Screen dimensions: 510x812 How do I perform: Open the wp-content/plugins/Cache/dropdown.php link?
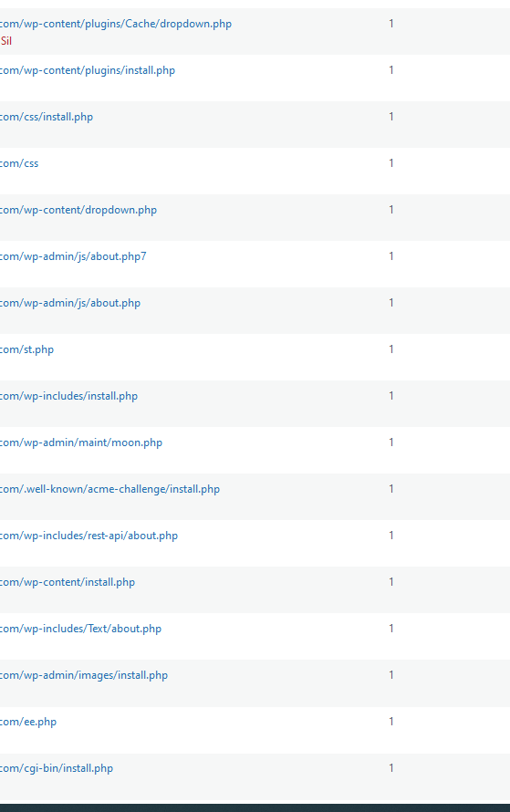point(116,24)
